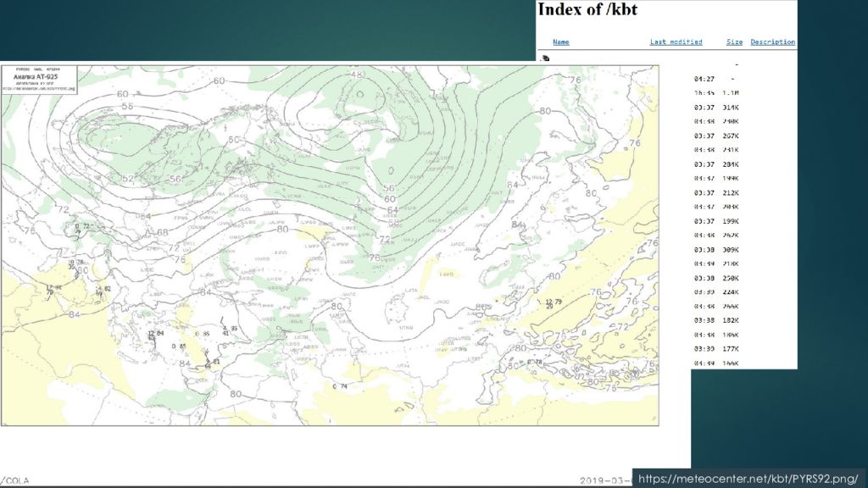Click the /COLA label below the map
Screen dimensions: 868x488
(15, 480)
